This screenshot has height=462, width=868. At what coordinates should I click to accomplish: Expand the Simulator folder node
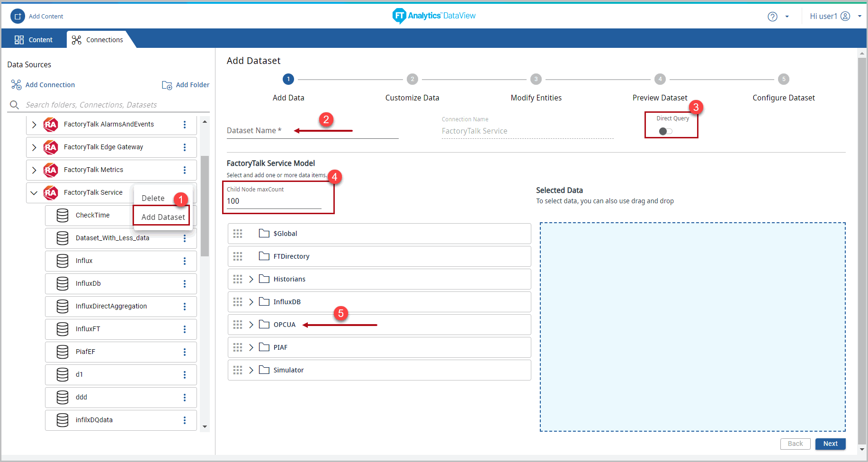251,370
